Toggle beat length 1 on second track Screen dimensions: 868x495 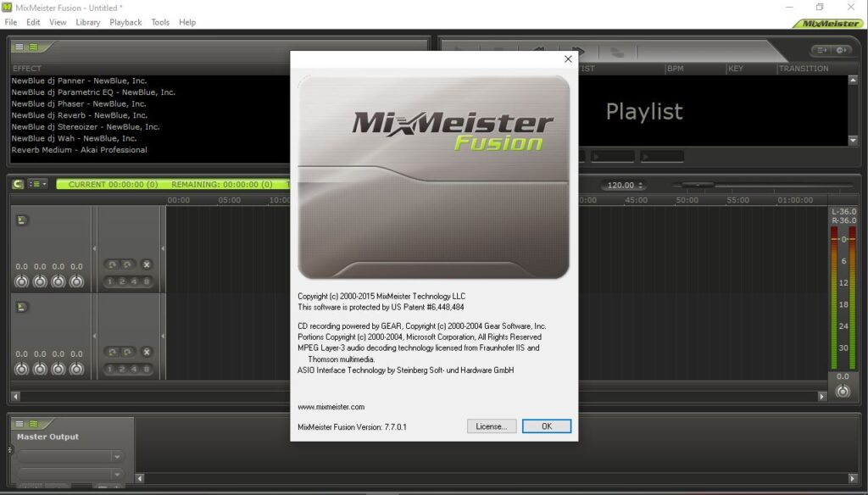(x=109, y=370)
